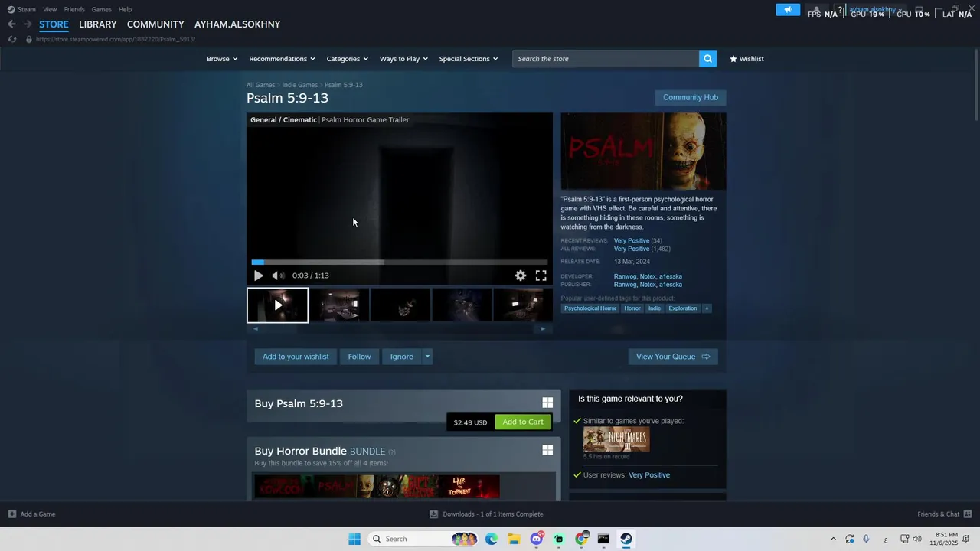This screenshot has width=980, height=551.
Task: Open the Exploration tag
Action: (683, 308)
